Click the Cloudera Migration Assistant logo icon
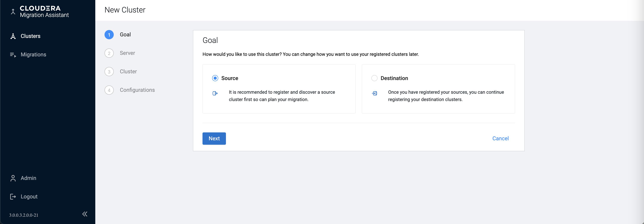Screen dimensions: 644x224 13,12
